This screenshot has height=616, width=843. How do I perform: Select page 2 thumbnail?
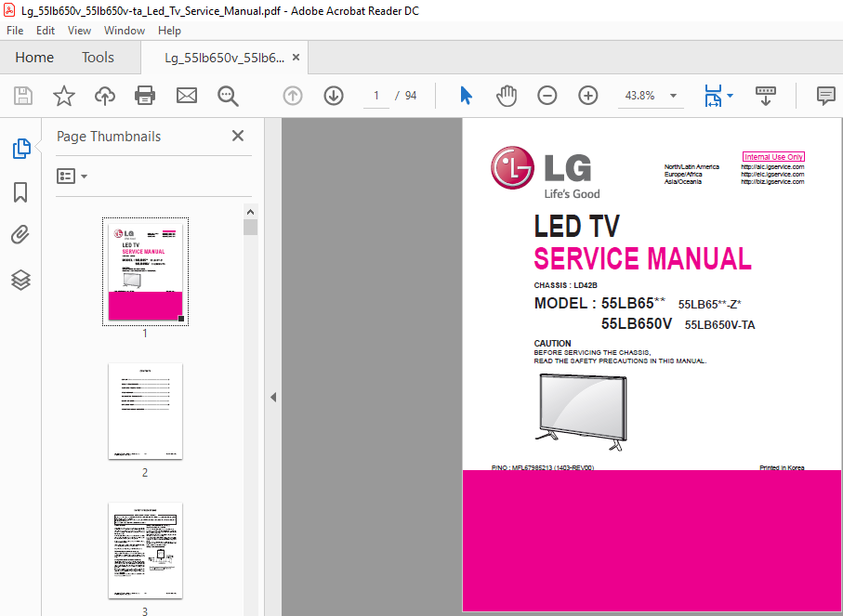(x=145, y=412)
